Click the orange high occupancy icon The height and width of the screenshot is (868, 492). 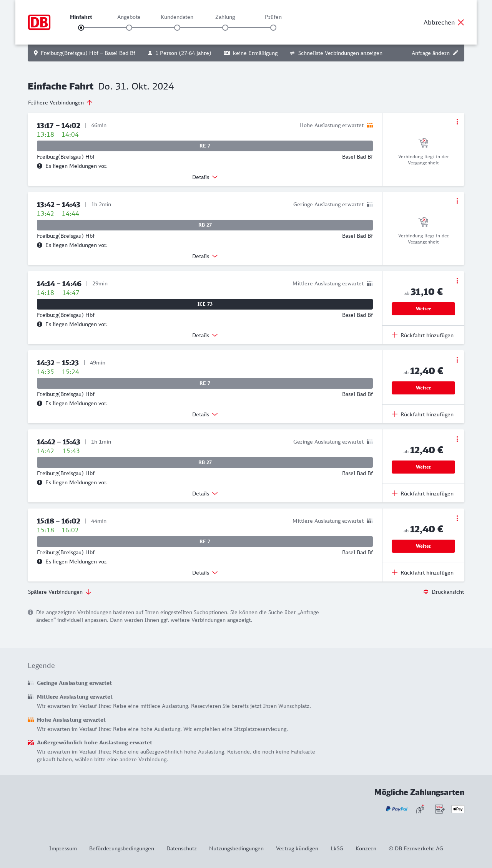coord(370,125)
